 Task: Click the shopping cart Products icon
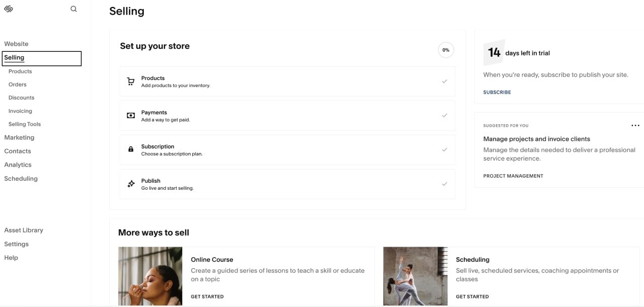coord(131,82)
